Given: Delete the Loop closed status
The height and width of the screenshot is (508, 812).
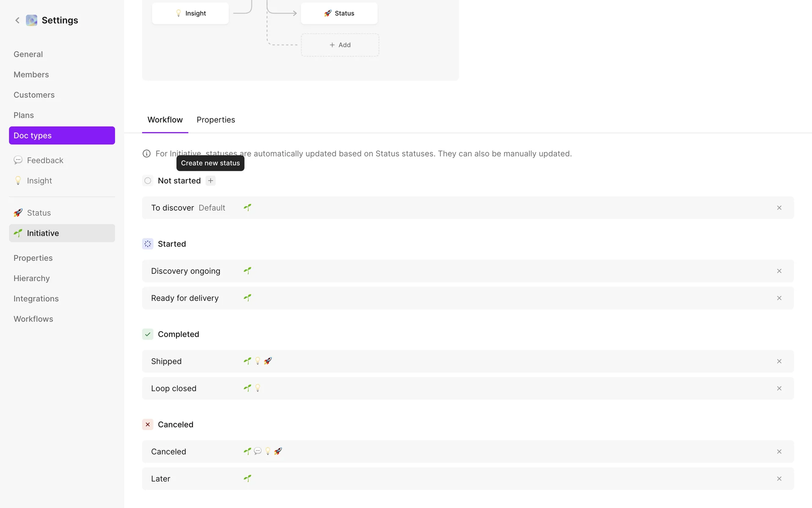Looking at the screenshot, I should click(x=779, y=388).
